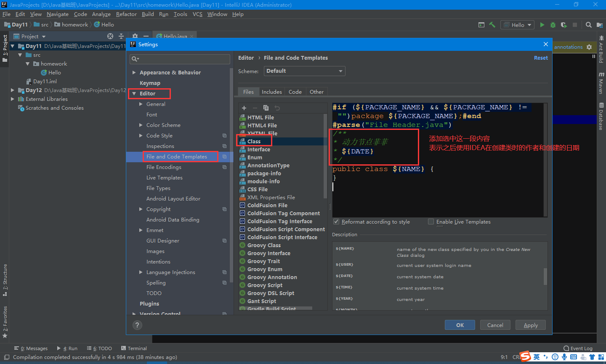This screenshot has height=364, width=606.
Task: Open the Database side tool window
Action: click(601, 116)
